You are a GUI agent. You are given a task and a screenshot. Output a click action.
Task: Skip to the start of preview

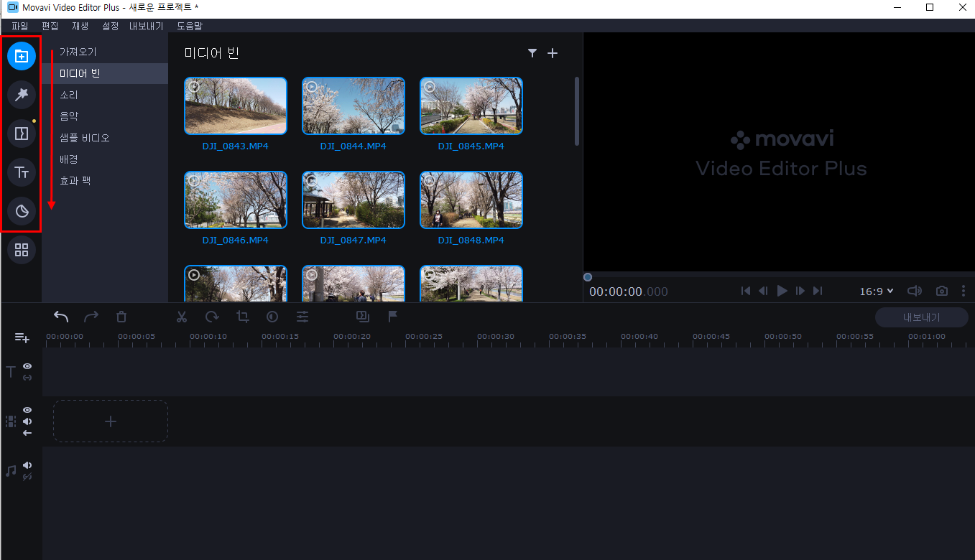pos(746,291)
